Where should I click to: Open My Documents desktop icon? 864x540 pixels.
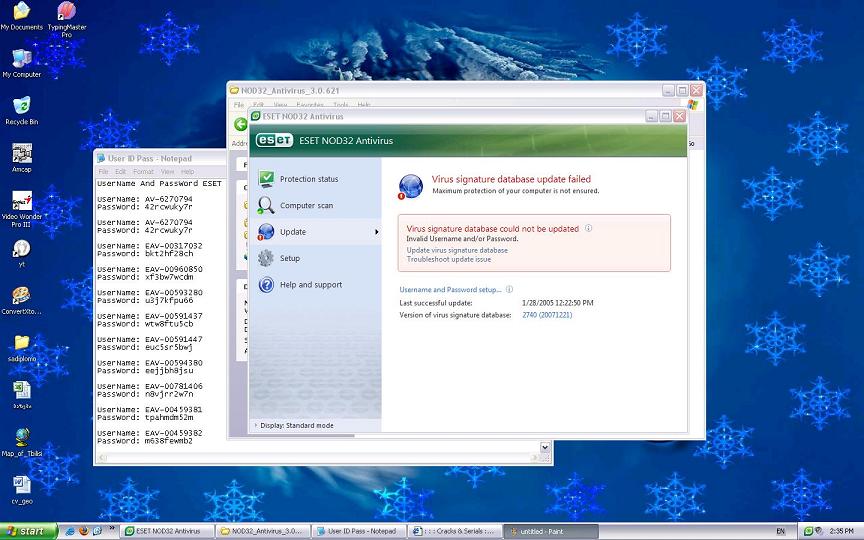21,11
